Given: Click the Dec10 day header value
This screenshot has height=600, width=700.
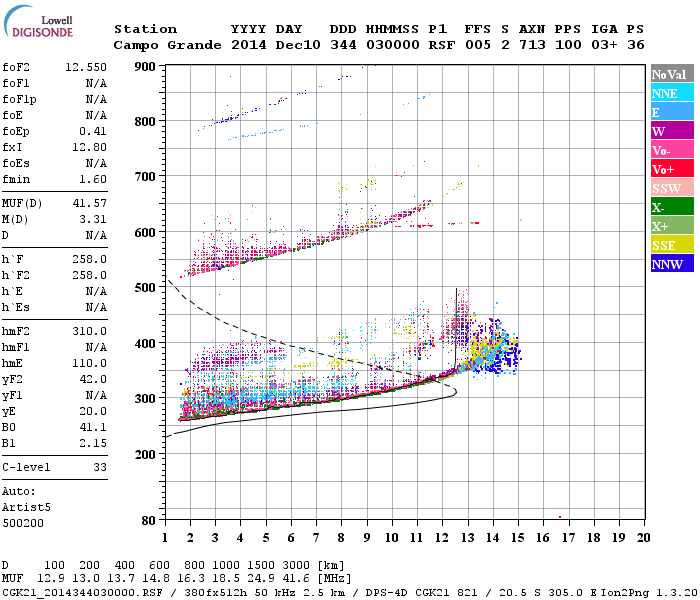Looking at the screenshot, I should [x=298, y=45].
